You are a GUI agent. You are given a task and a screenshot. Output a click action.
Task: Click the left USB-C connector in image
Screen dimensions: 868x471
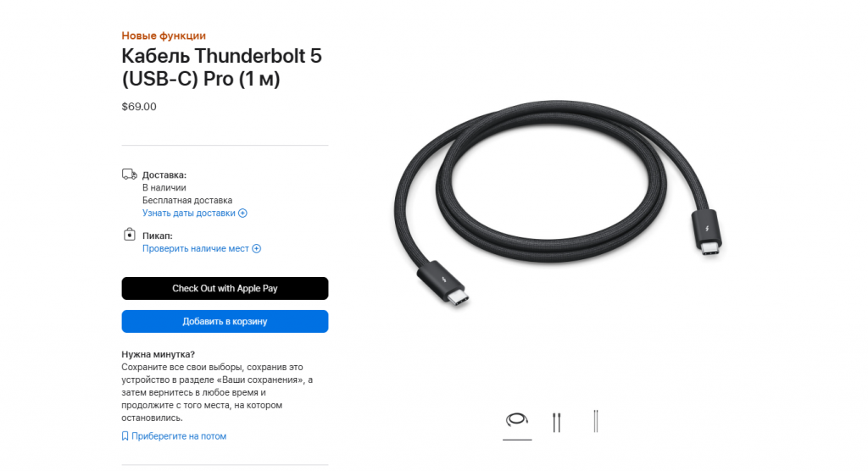pos(442,282)
